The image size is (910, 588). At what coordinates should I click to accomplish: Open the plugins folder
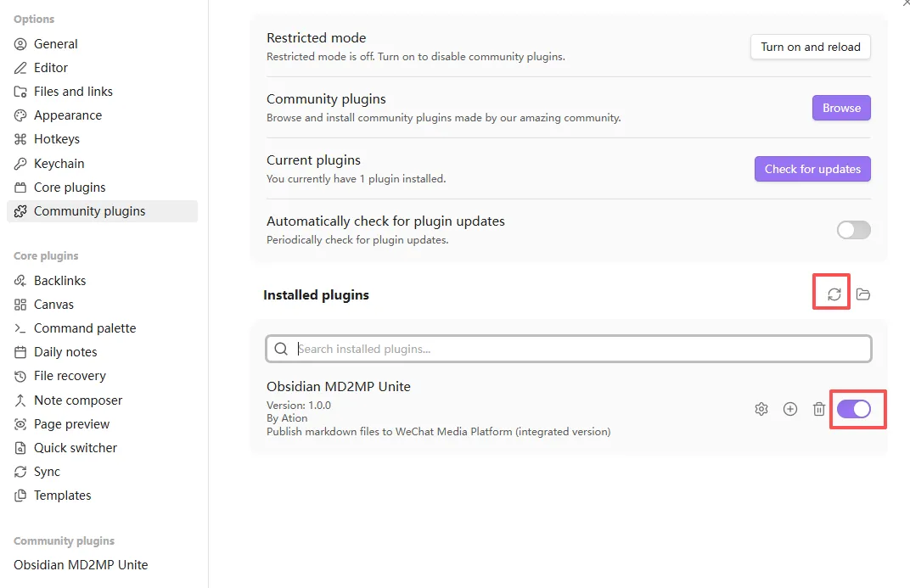click(863, 294)
